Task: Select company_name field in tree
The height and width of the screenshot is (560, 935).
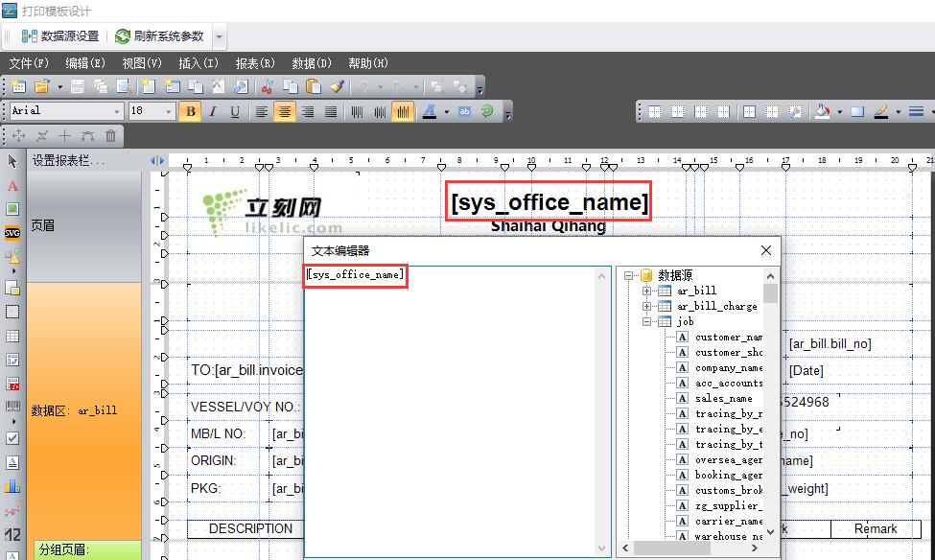Action: [x=729, y=368]
